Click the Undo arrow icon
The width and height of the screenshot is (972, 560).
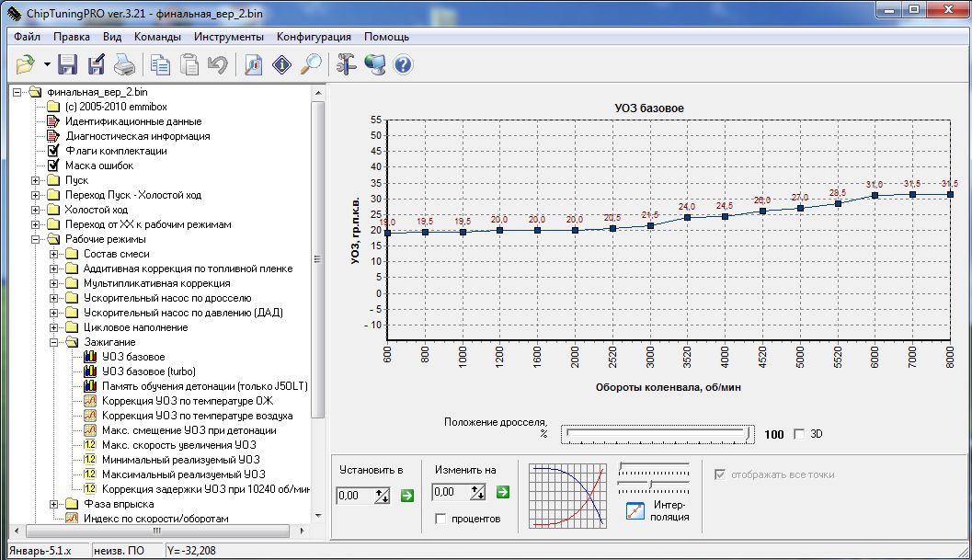pos(218,64)
